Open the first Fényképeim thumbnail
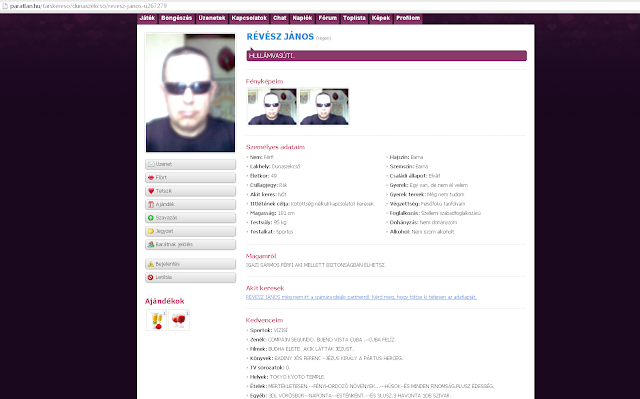 272,106
